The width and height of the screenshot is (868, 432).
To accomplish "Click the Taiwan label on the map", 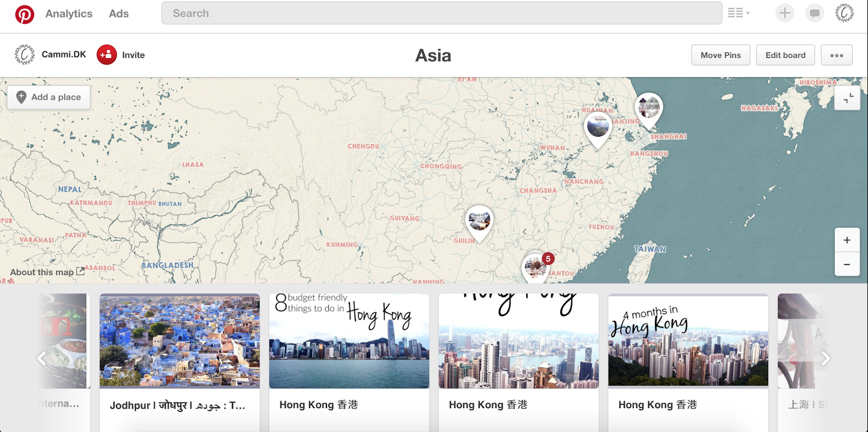I will [650, 249].
